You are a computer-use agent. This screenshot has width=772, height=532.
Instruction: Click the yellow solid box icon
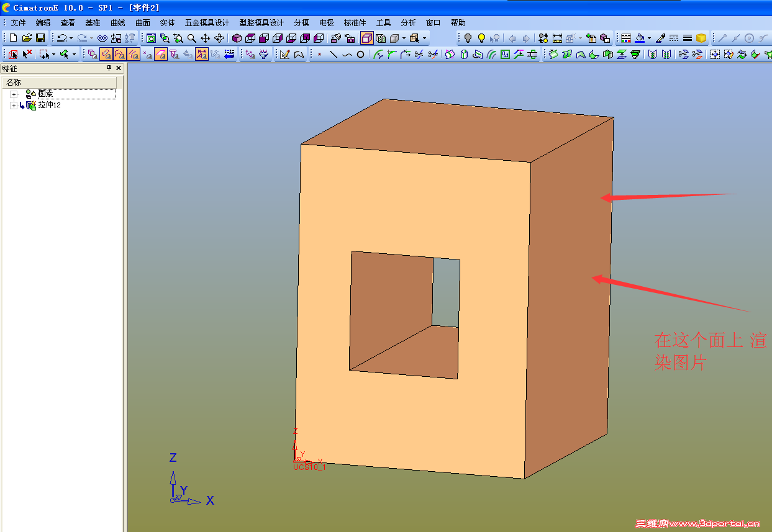(701, 38)
